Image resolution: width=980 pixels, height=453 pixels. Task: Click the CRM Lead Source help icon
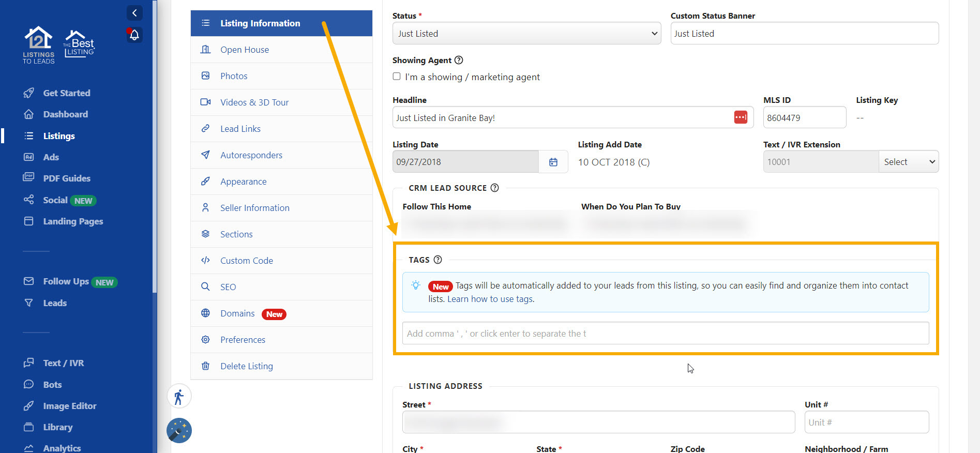pos(494,188)
